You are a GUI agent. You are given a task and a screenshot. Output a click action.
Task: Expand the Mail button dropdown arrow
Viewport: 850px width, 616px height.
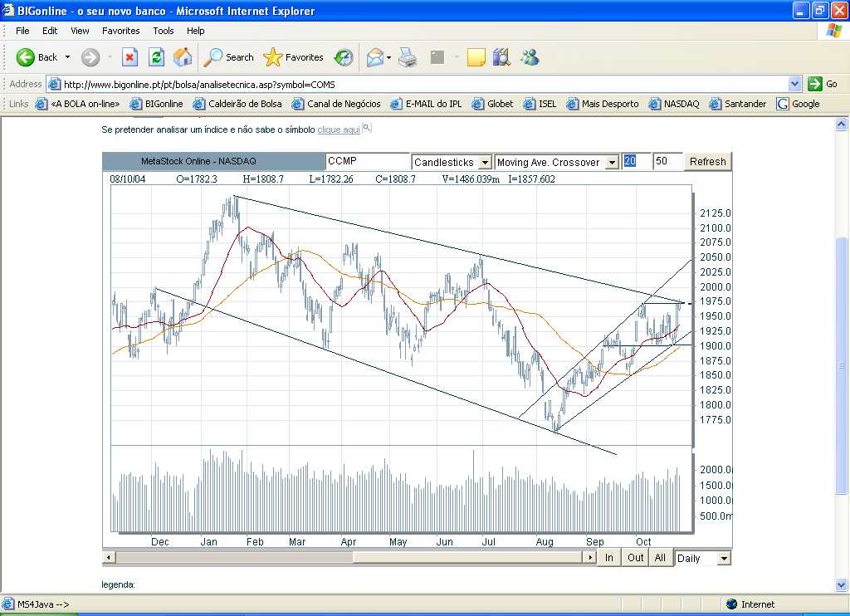[388, 57]
